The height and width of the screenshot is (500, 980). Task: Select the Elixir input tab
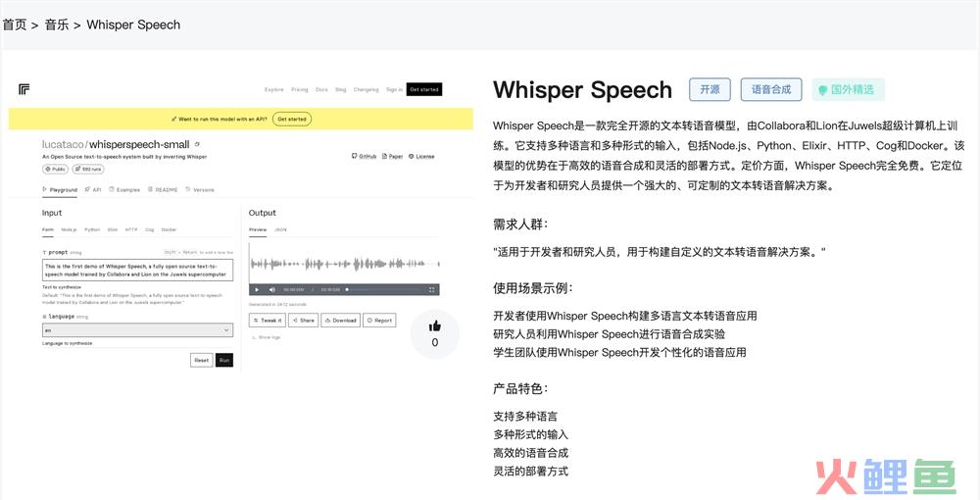[113, 229]
